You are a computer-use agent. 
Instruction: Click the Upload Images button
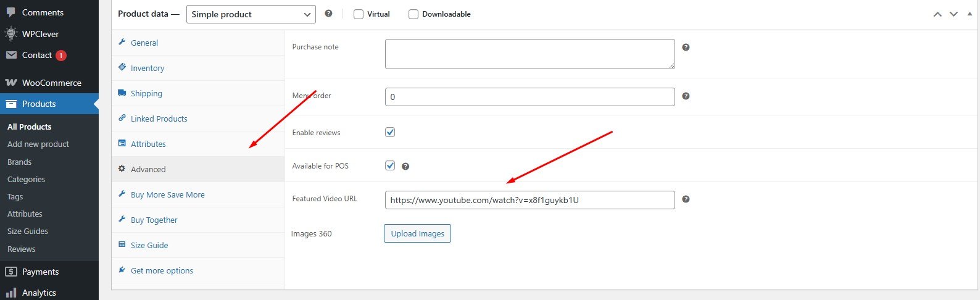417,233
